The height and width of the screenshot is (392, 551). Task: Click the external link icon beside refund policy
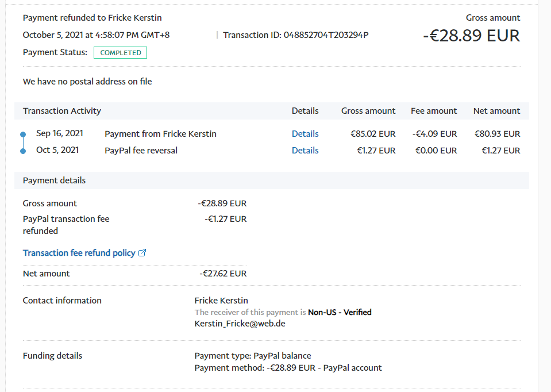[142, 253]
